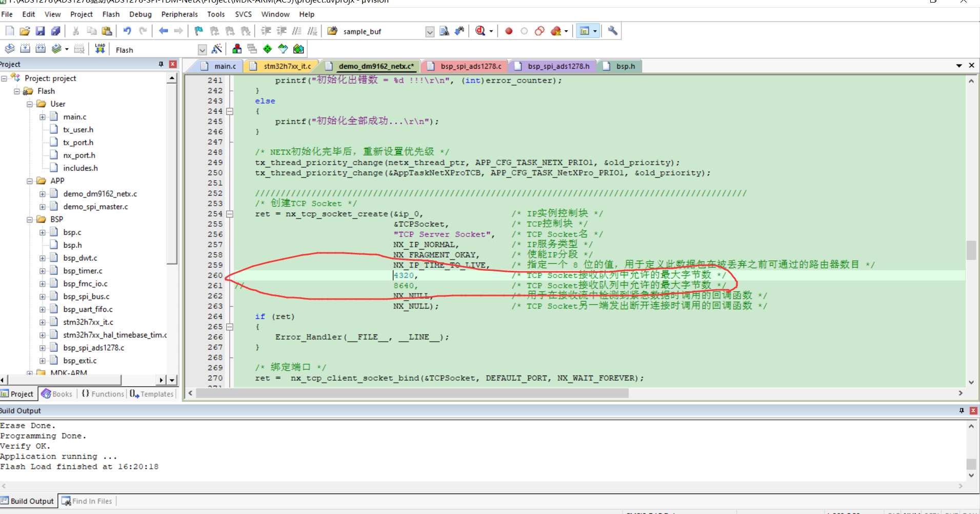Expand bsp_spi_ads1278.c tree node
Screen dimensions: 980x514
(x=43, y=348)
